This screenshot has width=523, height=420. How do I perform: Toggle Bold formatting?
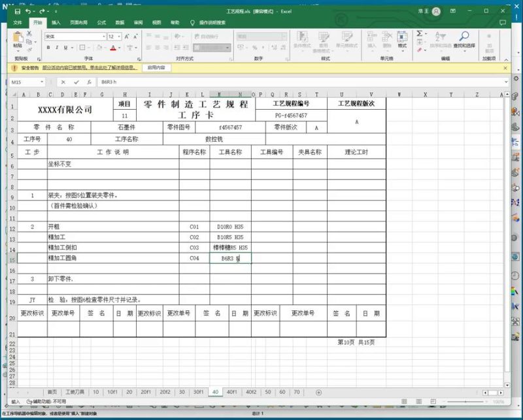48,48
